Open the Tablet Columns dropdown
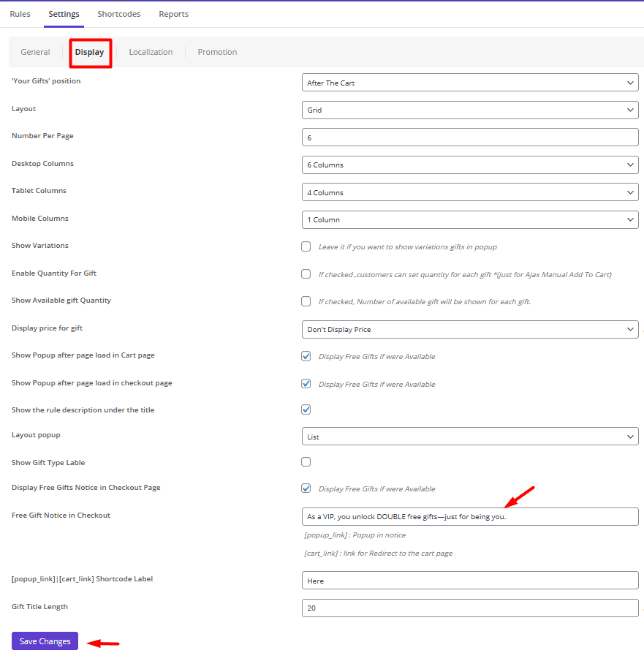644x653 pixels. (x=470, y=192)
